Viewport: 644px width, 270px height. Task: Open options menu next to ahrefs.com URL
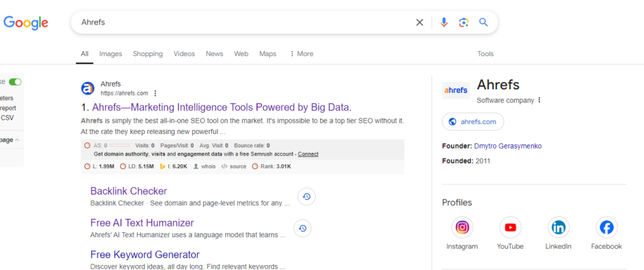155,93
